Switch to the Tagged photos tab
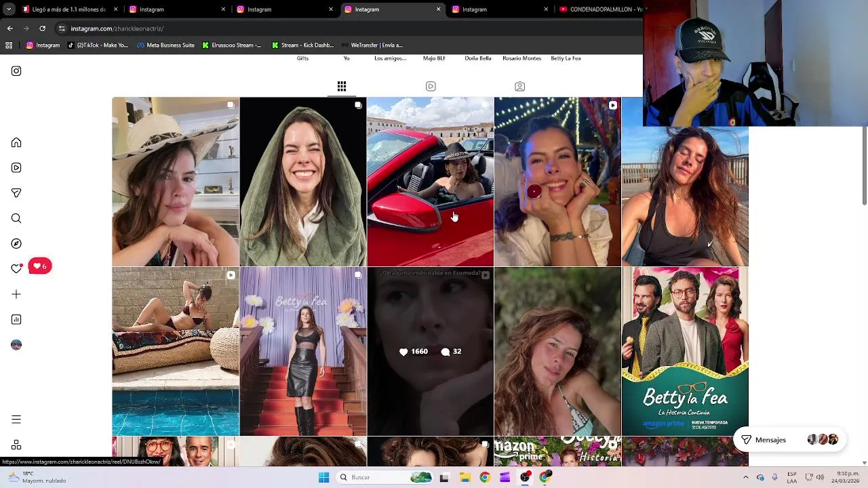The image size is (868, 488). point(519,86)
